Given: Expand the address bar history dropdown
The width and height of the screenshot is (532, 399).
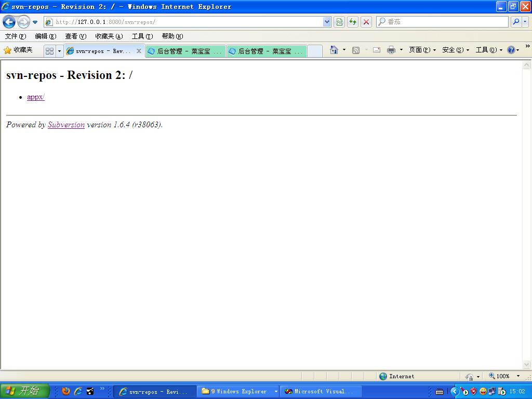Looking at the screenshot, I should 327,22.
